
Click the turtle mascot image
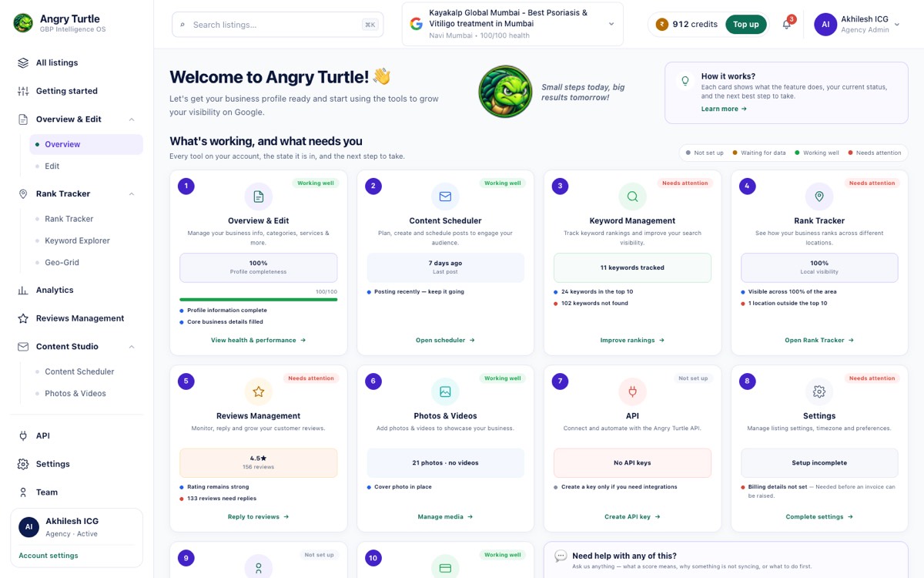[x=505, y=91]
